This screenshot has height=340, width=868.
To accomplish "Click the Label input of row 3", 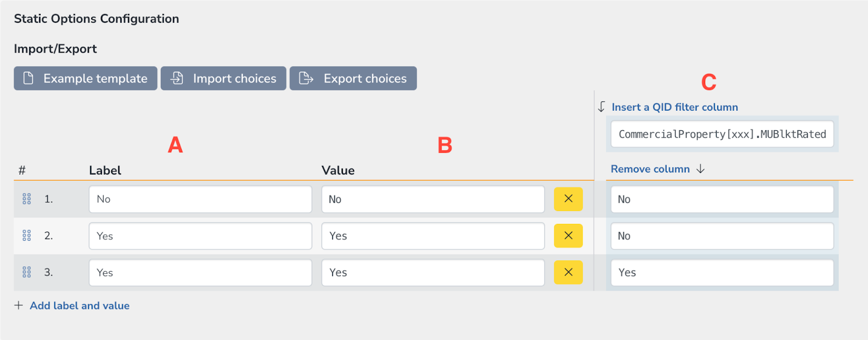I will coord(200,272).
